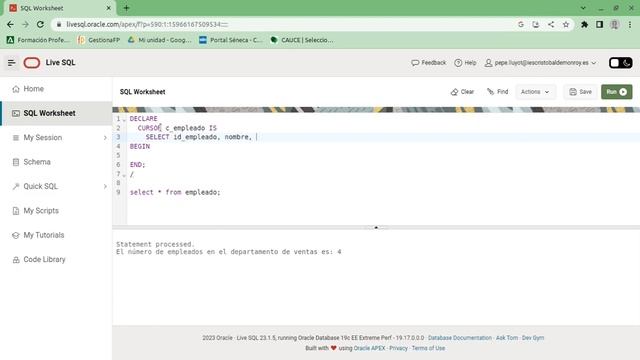Open Mi unidad - Goog... bookmark
640x360 pixels.
click(x=160, y=40)
